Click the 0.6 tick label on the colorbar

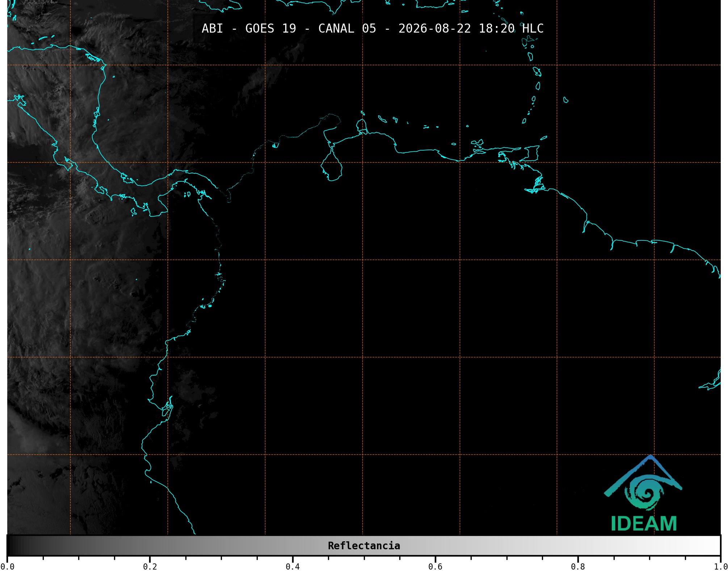pyautogui.click(x=435, y=566)
